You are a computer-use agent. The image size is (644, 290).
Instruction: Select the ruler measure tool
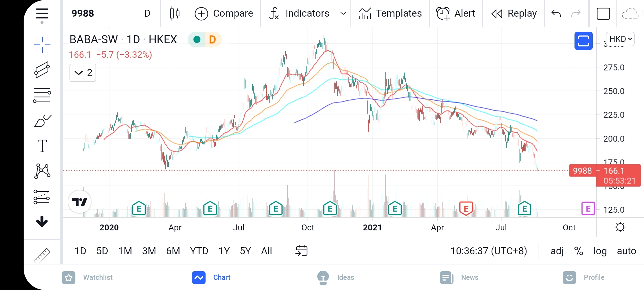click(x=42, y=255)
